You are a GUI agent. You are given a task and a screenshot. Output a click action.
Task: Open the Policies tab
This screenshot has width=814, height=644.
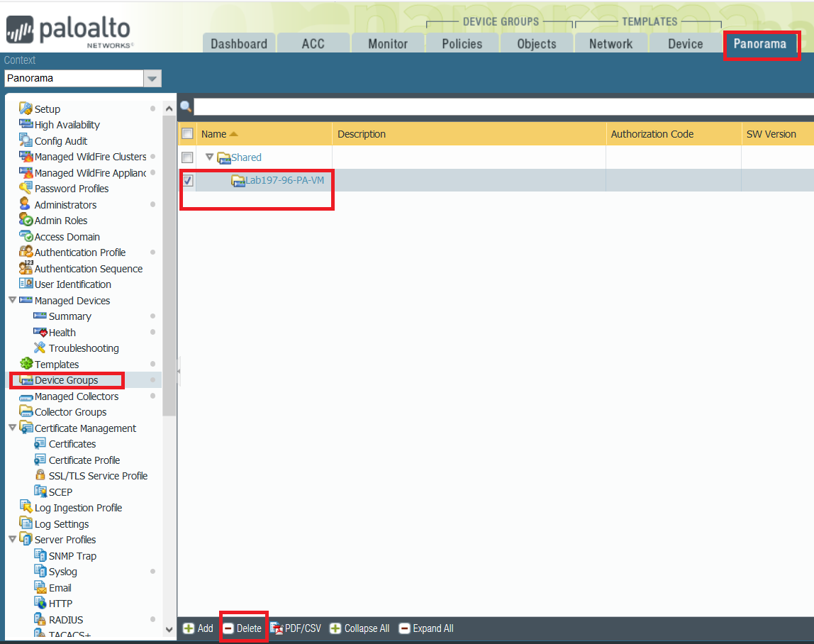(462, 44)
